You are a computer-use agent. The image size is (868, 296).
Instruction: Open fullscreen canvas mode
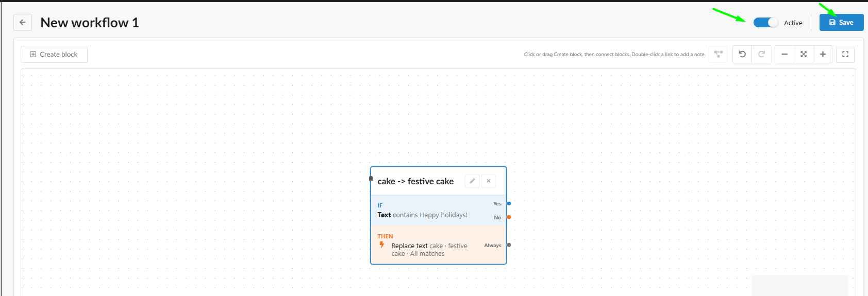click(845, 54)
